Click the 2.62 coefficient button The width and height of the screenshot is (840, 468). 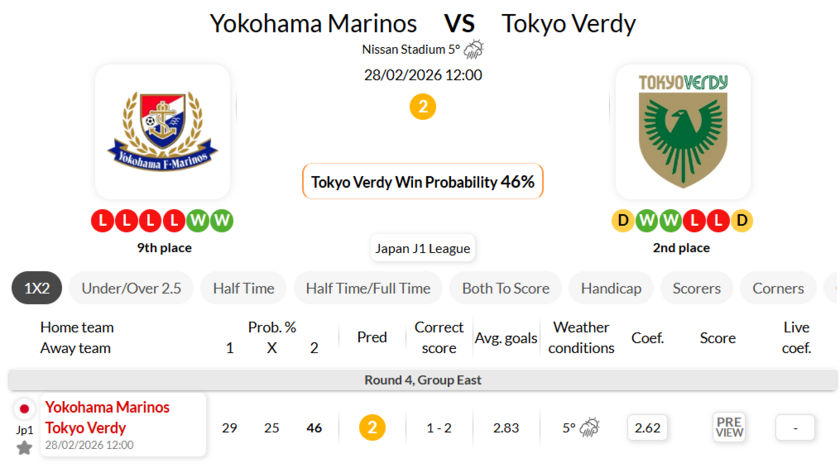click(647, 428)
